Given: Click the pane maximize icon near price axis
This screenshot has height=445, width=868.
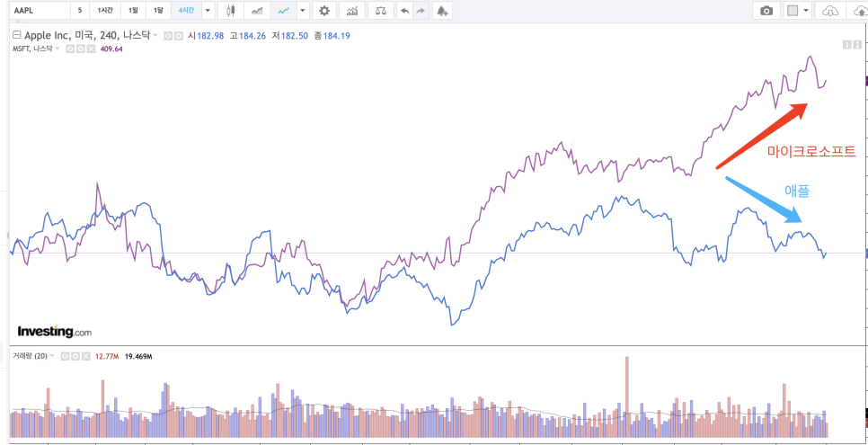Looking at the screenshot, I should 855,44.
